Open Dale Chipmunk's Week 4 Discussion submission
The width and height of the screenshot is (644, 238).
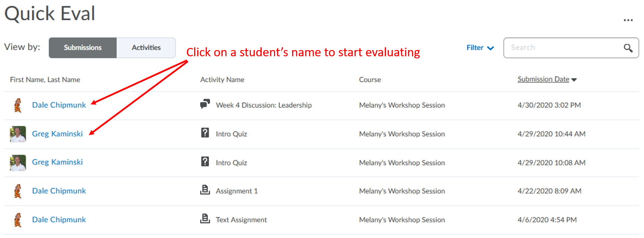59,105
